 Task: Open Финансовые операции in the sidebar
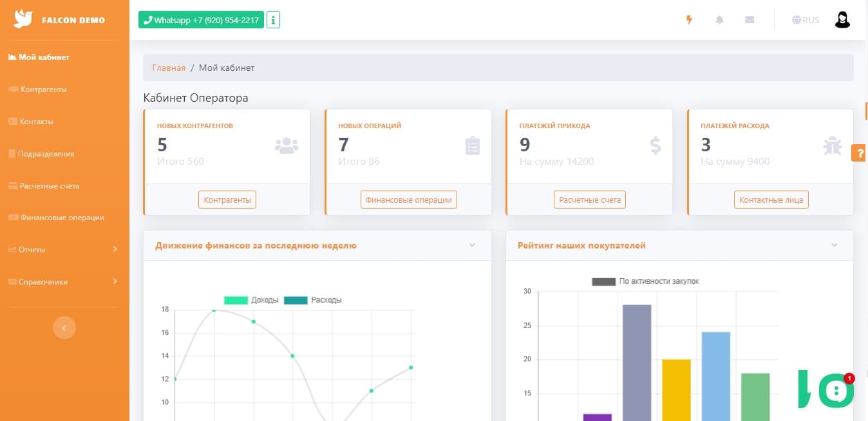(x=57, y=218)
